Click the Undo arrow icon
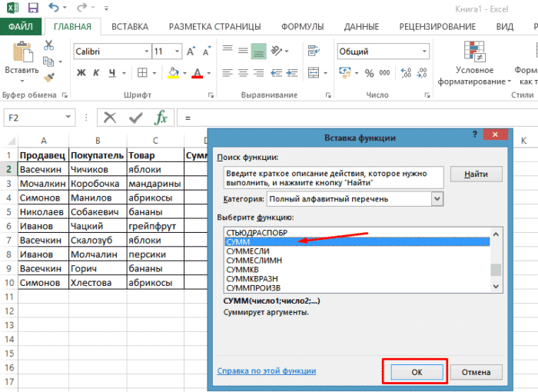The height and width of the screenshot is (392, 538). [55, 8]
